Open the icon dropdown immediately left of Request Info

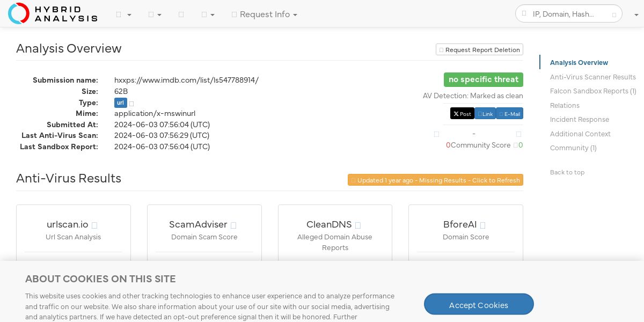pos(208,14)
